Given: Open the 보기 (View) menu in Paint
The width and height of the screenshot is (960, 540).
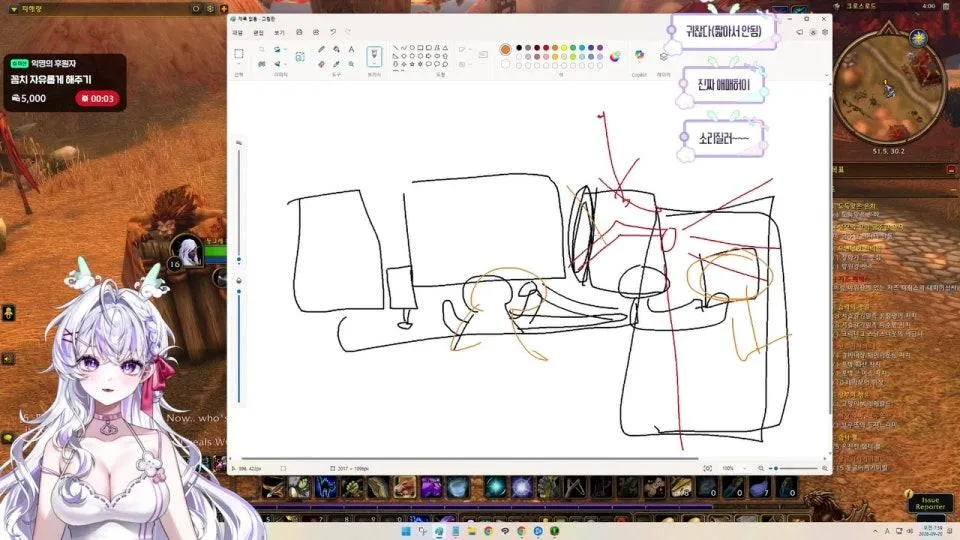Looking at the screenshot, I should [x=279, y=32].
